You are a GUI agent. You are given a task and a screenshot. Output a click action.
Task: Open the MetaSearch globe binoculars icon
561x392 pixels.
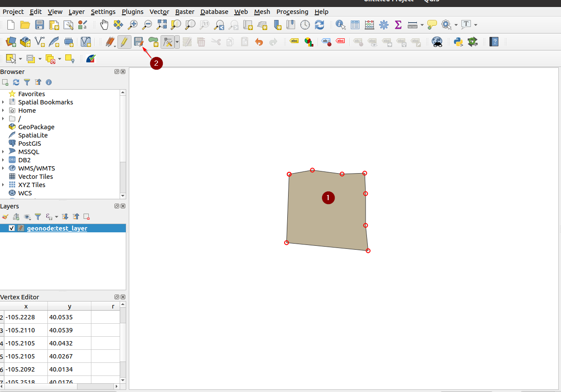click(x=437, y=42)
